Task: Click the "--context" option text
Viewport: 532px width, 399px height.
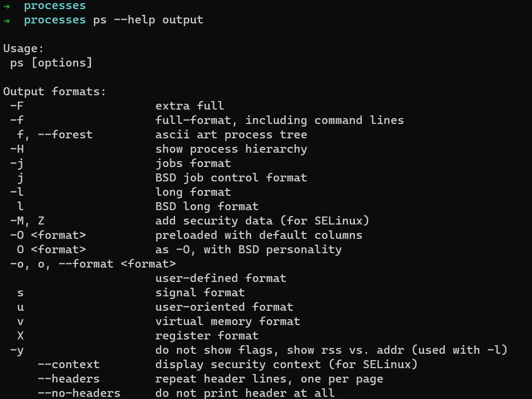Action: click(x=68, y=364)
